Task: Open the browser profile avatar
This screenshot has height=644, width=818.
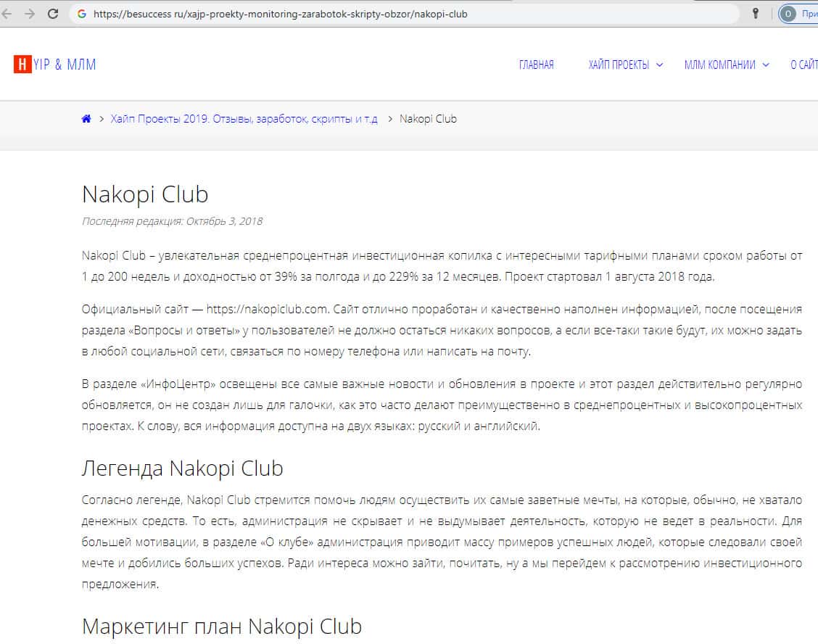Action: point(788,14)
